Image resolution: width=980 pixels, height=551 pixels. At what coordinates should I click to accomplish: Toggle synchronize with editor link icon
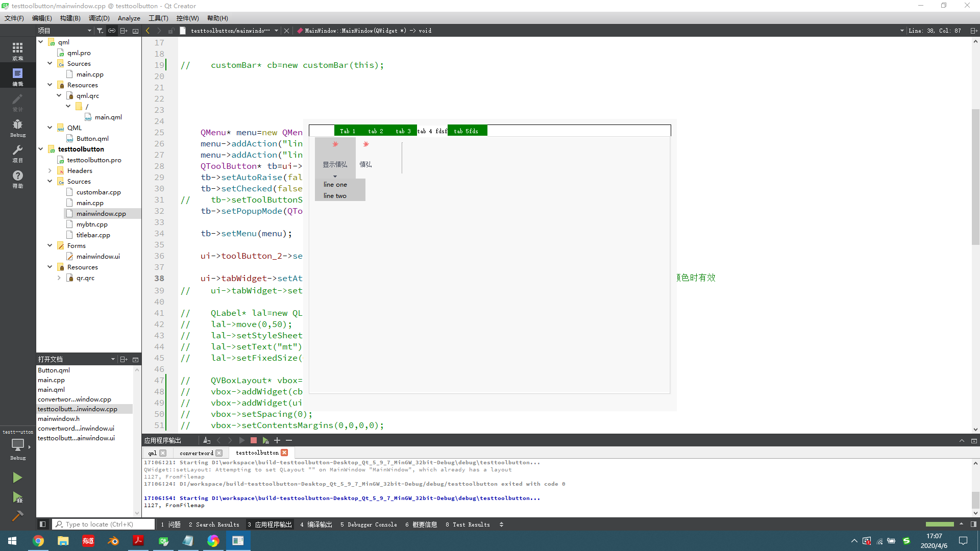tap(112, 31)
